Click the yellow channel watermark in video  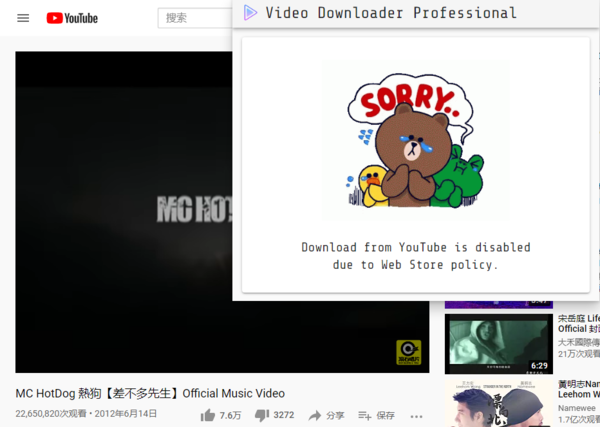(x=408, y=352)
